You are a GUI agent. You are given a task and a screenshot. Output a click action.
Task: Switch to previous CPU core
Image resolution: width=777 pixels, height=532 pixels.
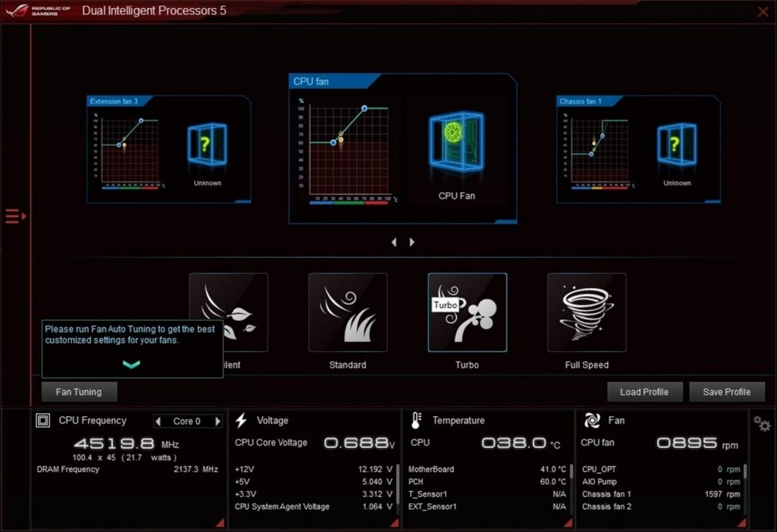coord(158,421)
